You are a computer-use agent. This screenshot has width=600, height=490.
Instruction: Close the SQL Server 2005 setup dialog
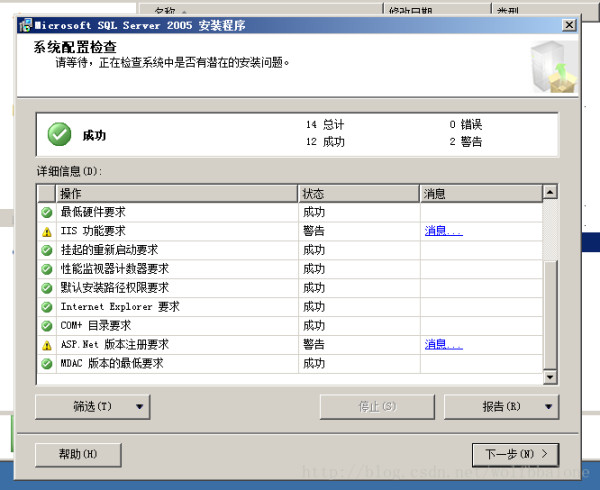tap(569, 25)
